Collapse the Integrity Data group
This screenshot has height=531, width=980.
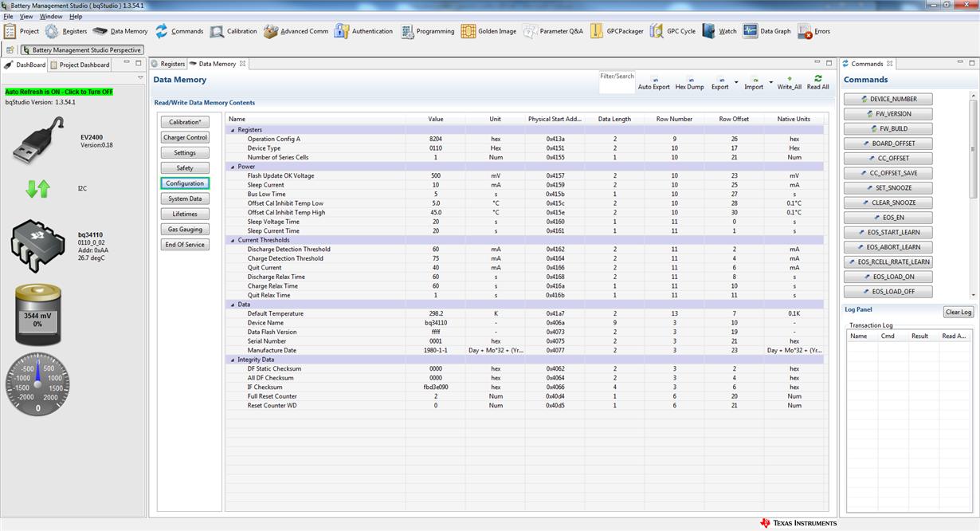(233, 360)
